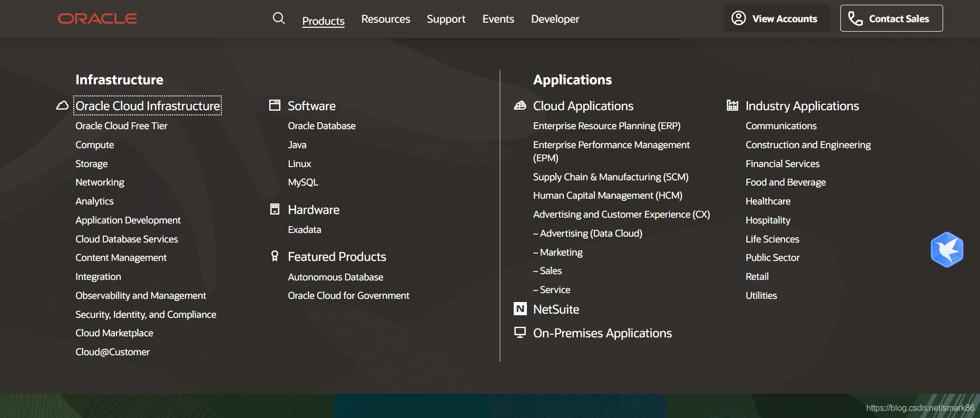Screen dimensions: 980x418
Task: Open Security, Identity, and Compliance
Action: [x=146, y=315]
